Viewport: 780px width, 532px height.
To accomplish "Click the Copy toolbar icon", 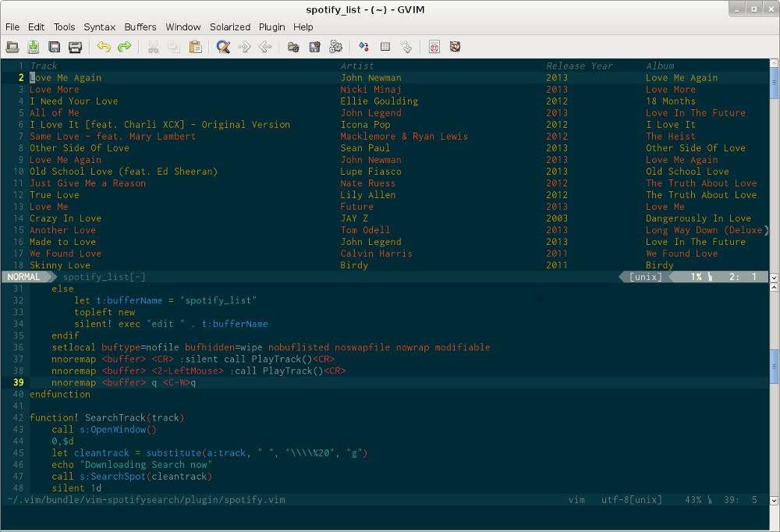I will tap(174, 47).
